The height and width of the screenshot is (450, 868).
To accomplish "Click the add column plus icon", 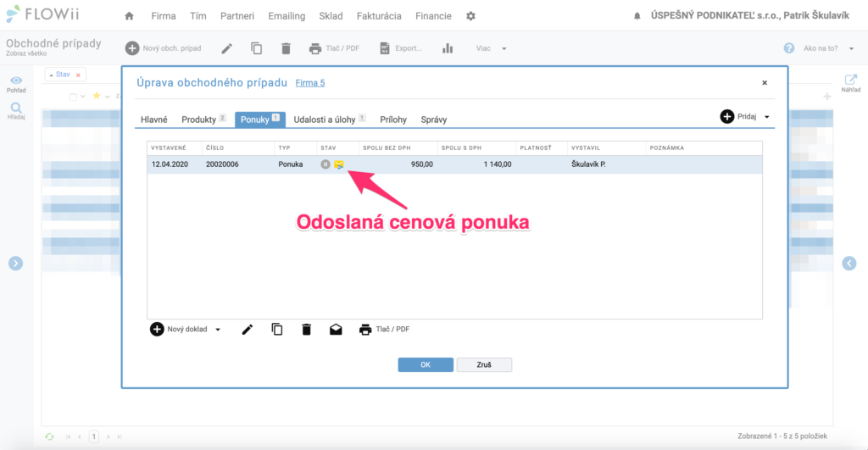I will (x=826, y=97).
